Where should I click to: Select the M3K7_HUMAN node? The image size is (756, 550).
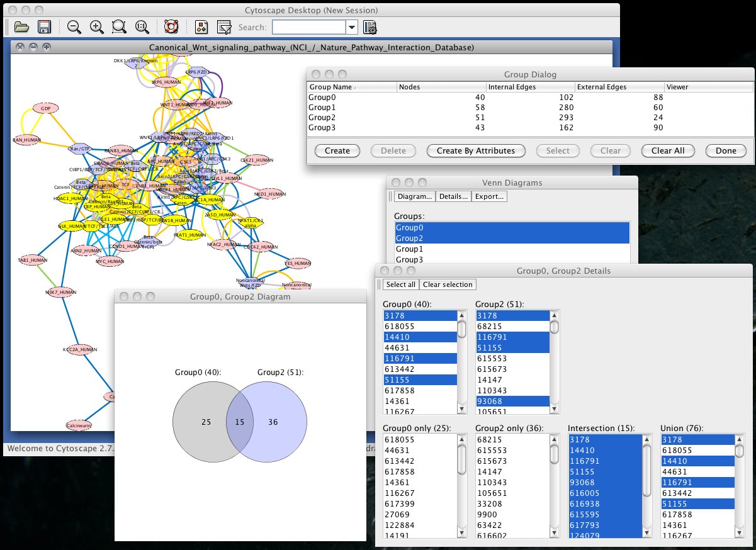(x=61, y=293)
